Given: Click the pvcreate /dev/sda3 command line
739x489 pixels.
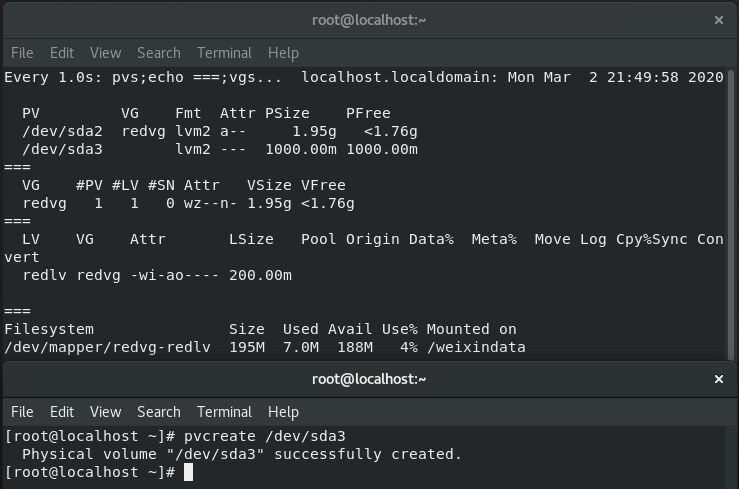Looking at the screenshot, I should pos(175,436).
